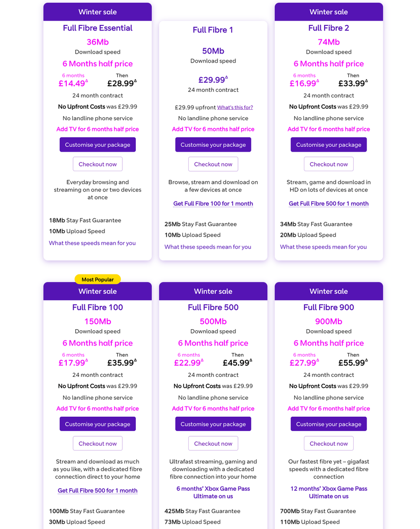Follow the Get Full Fibre 100 for 1 month link
This screenshot has height=529, width=420.
tap(213, 204)
